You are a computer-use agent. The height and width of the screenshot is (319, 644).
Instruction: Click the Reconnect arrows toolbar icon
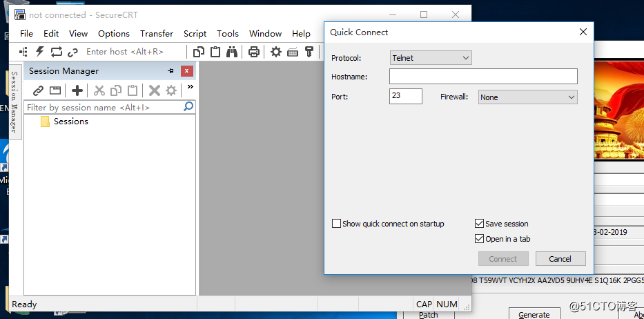[x=57, y=52]
